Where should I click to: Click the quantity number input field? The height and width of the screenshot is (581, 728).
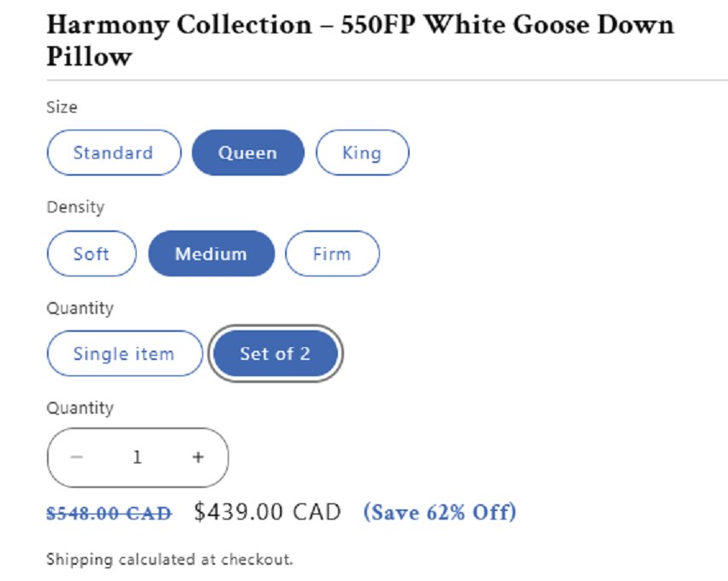[137, 457]
